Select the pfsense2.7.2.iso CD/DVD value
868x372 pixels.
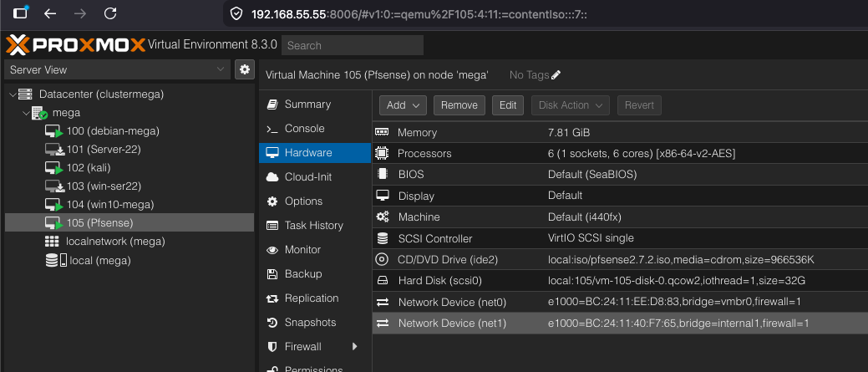[x=681, y=260]
